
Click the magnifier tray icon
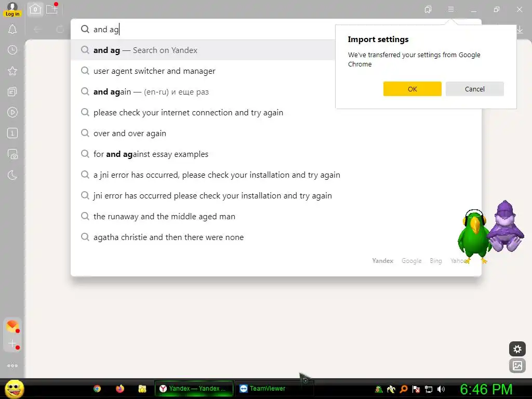(x=404, y=389)
